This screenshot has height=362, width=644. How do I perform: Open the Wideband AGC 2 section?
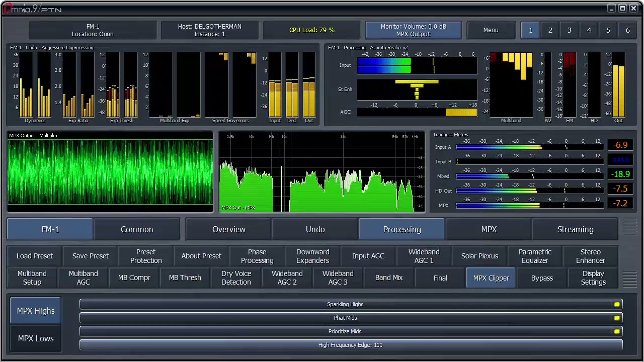tap(287, 278)
